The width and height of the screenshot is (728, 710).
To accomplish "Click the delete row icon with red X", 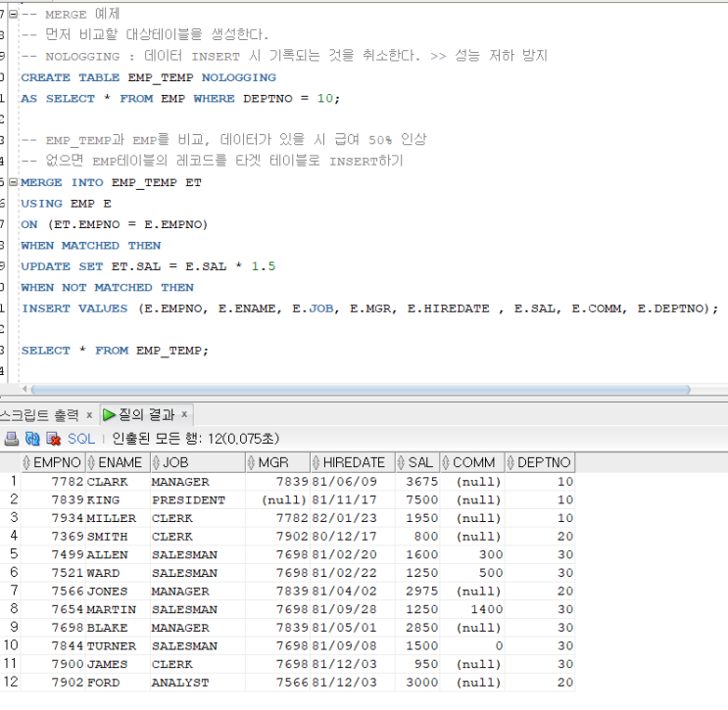I will pos(53,439).
